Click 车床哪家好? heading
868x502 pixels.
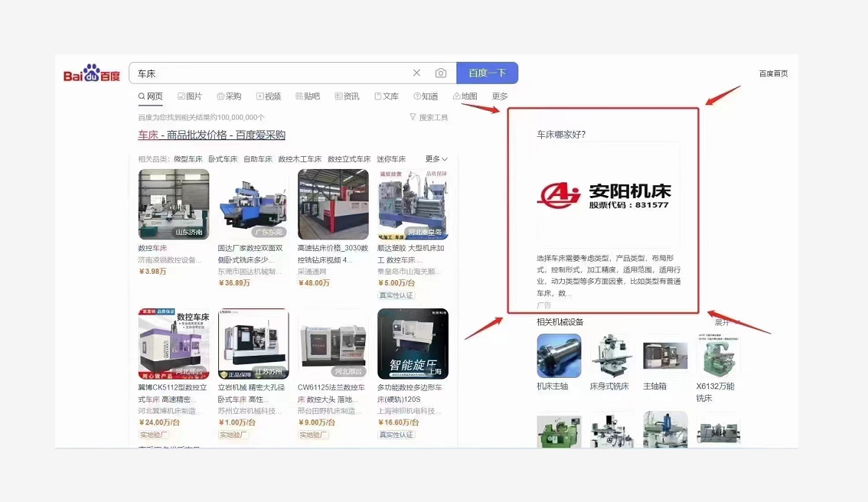point(561,135)
